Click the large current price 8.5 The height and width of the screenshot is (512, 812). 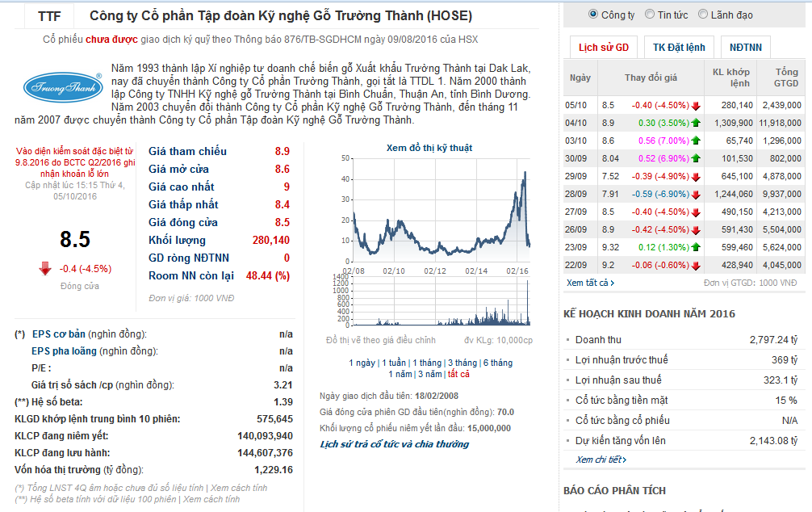(75, 239)
